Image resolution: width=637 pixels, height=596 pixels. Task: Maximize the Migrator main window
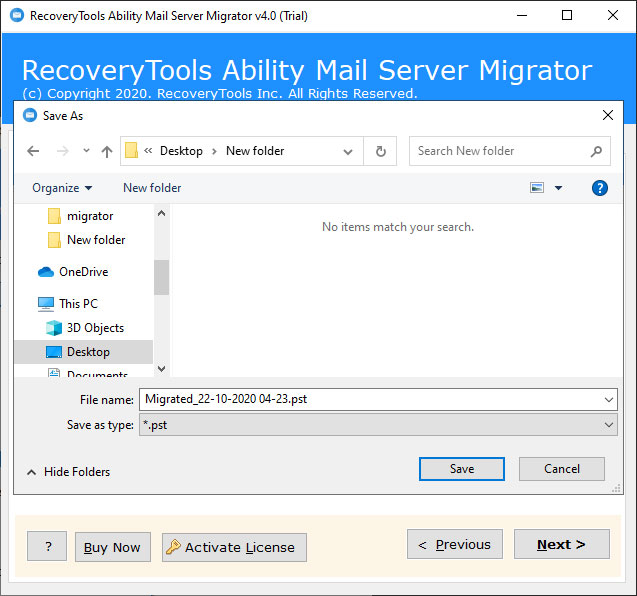(x=567, y=15)
